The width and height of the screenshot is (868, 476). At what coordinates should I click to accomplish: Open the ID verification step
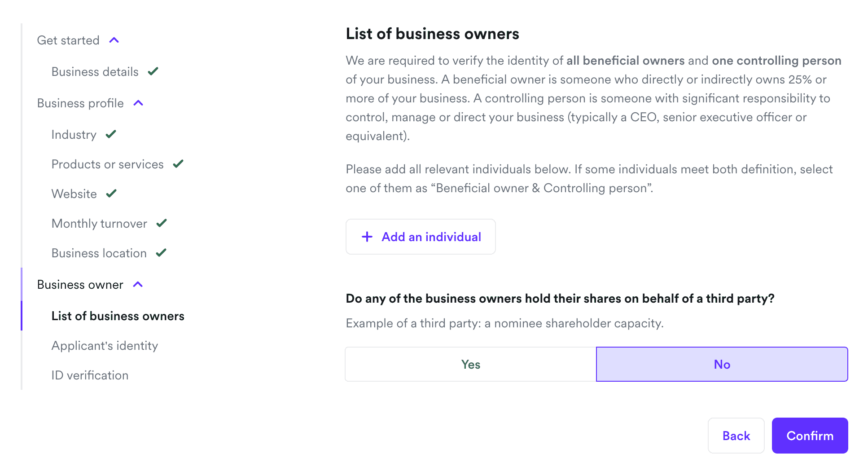coord(90,375)
